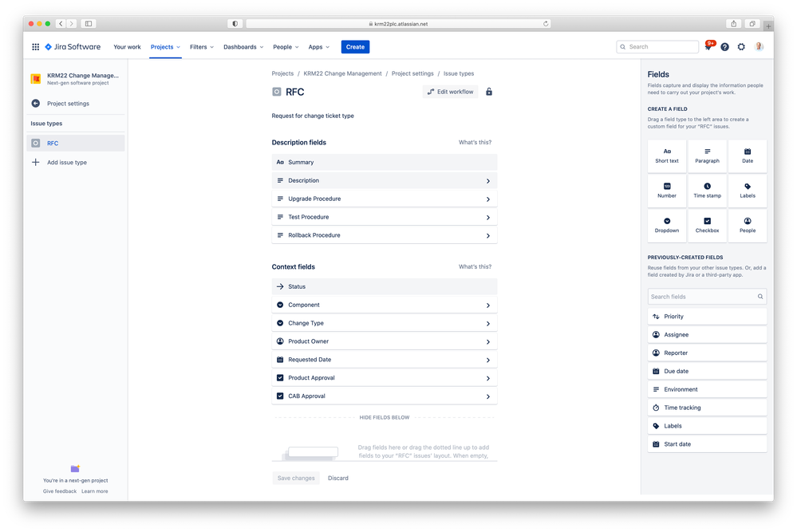Open the Filters menu
The height and width of the screenshot is (532, 797).
[202, 47]
